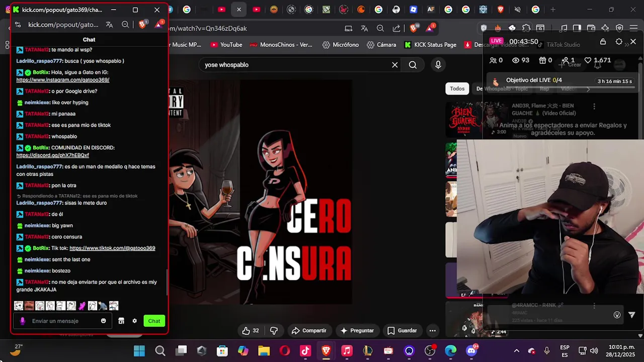The height and width of the screenshot is (362, 644).
Task: Open the 'MonosChinos - Ver...' bookmark
Action: [x=281, y=45]
